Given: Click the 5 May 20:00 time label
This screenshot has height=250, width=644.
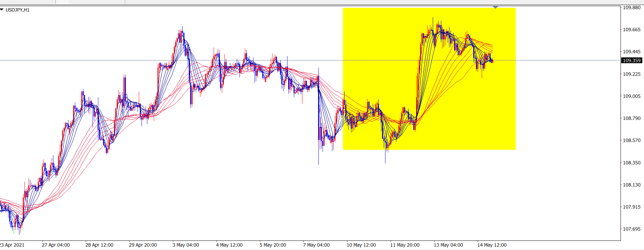Looking at the screenshot, I should click(x=273, y=245).
